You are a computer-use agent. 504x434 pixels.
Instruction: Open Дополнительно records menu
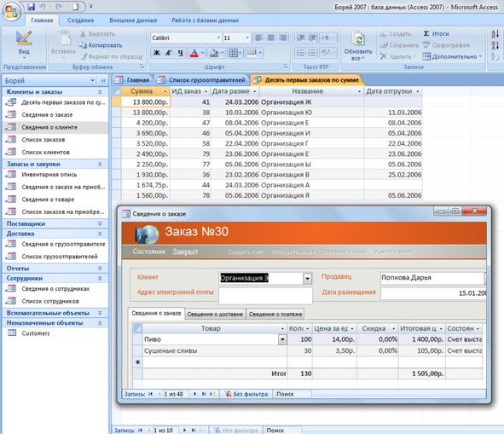pos(452,56)
